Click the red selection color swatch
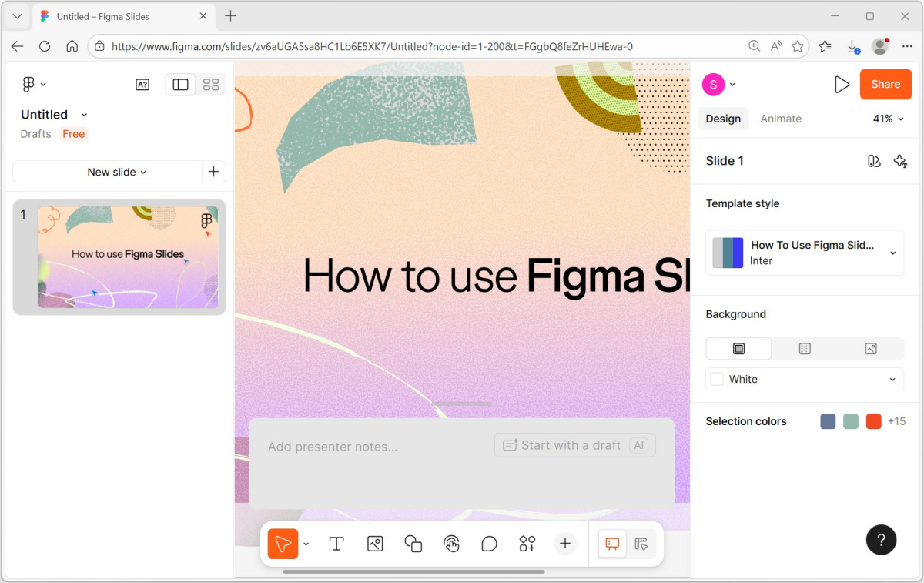Viewport: 924px width, 583px height. tap(873, 421)
